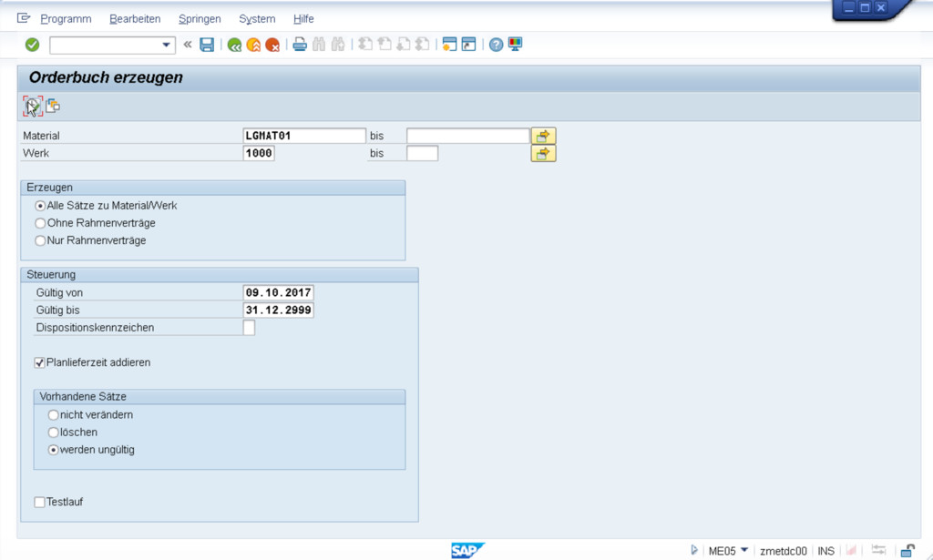Click the First Page icon
Screen dimensions: 933x560
click(x=365, y=45)
